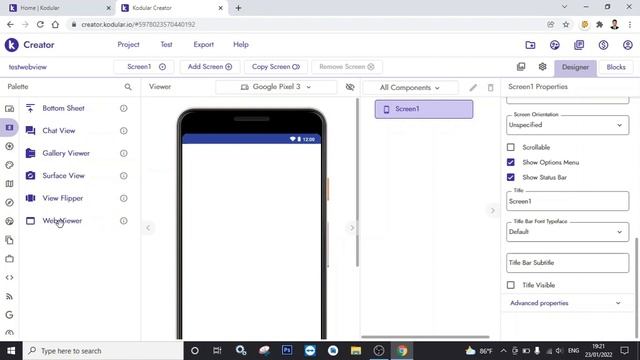Viewport: 640px width, 360px height.
Task: Select the User Interface palette category icon
Action: pyautogui.click(x=9, y=109)
